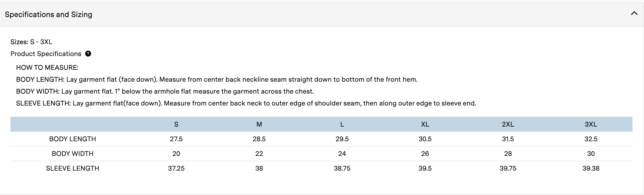The image size is (644, 195).
Task: Collapse the Specifications and Sizing section chevron
Action: (x=634, y=13)
